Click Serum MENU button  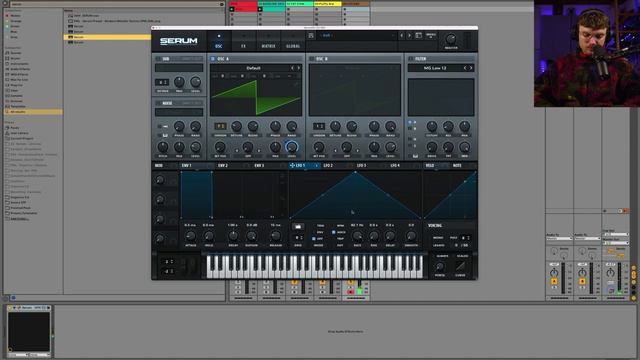[x=431, y=36]
